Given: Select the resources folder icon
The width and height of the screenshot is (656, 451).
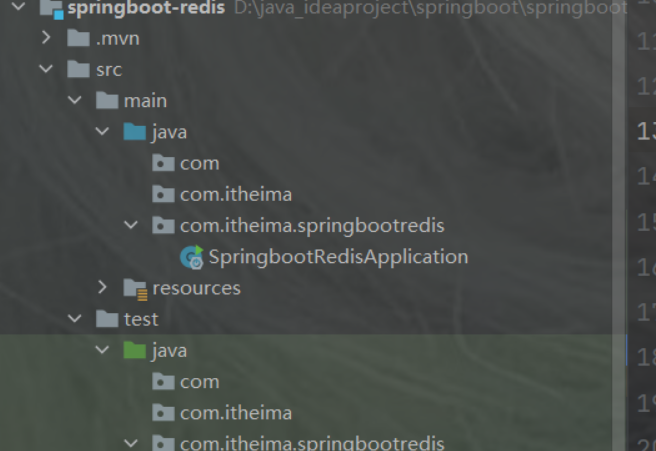Looking at the screenshot, I should coord(136,289).
